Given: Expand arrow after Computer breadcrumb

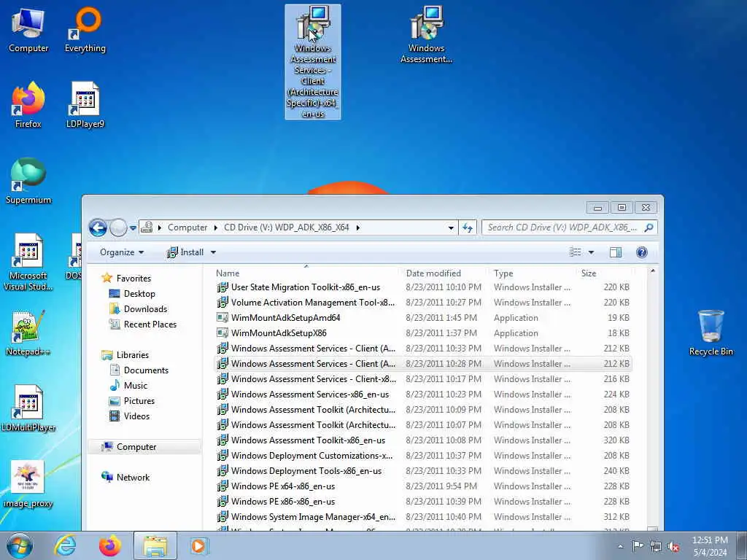Looking at the screenshot, I should coord(216,227).
